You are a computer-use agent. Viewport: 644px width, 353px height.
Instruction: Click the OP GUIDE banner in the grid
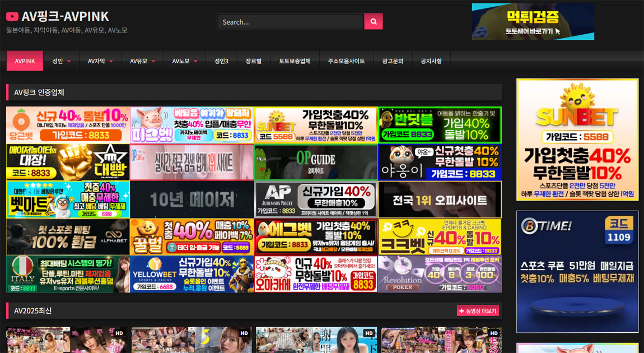[x=316, y=162]
